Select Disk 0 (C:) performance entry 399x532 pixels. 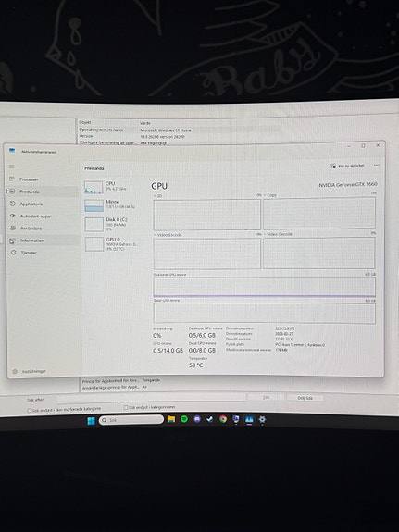pyautogui.click(x=111, y=224)
